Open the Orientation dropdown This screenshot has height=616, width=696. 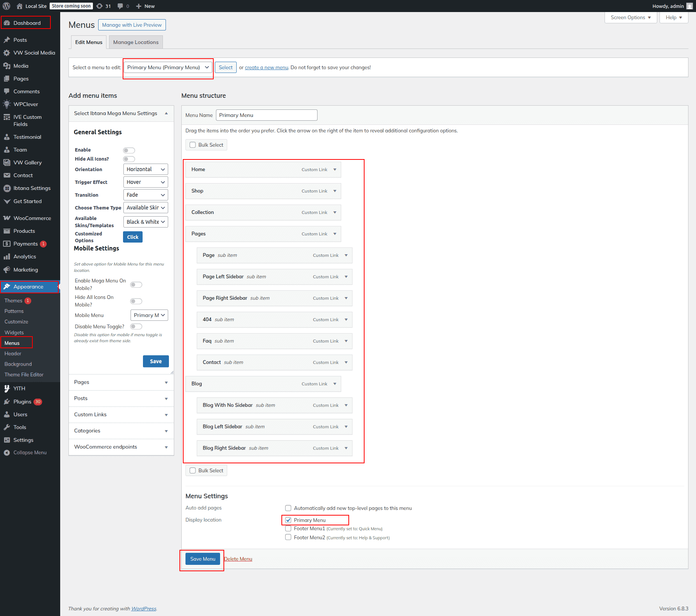pos(146,169)
